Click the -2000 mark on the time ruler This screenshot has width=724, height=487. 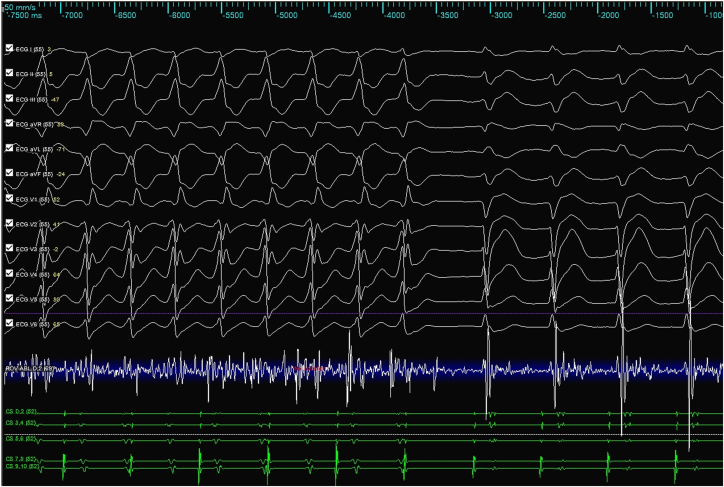[x=608, y=15]
